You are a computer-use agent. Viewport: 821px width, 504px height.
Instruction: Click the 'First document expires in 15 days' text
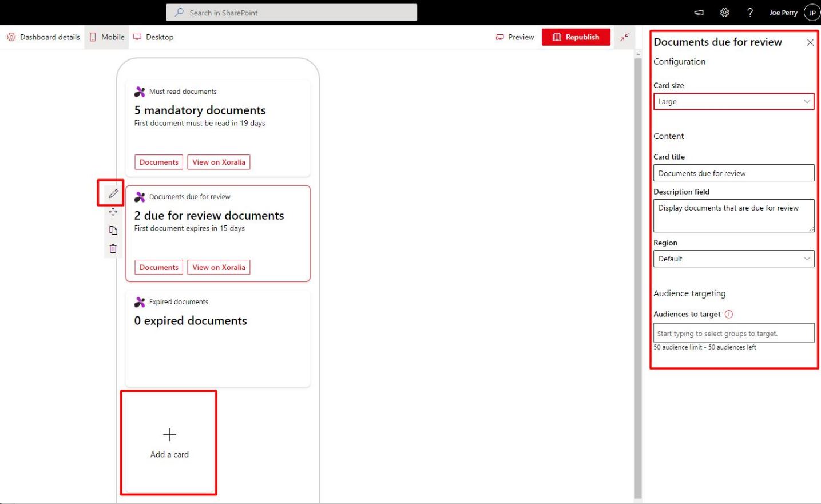(189, 228)
